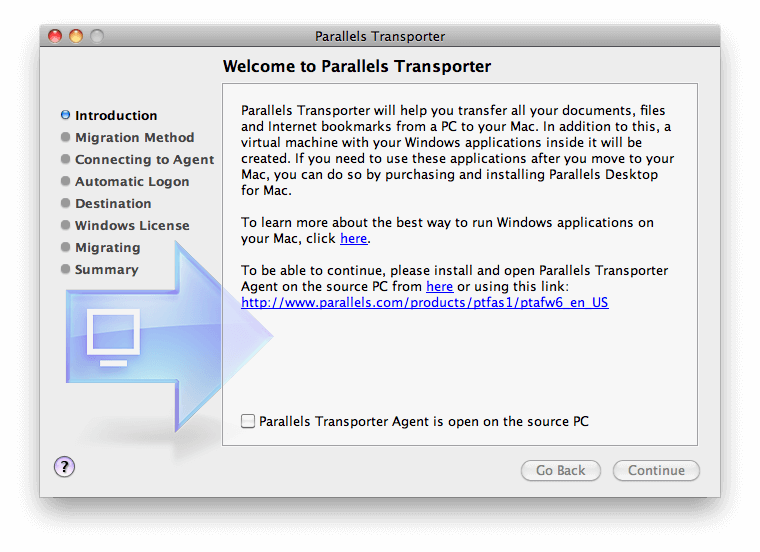
Task: Click the Welcome to Parallels Transporter heading
Action: point(357,66)
